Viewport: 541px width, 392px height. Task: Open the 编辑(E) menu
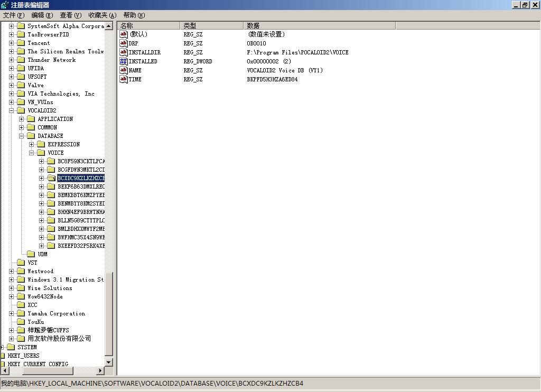point(42,15)
